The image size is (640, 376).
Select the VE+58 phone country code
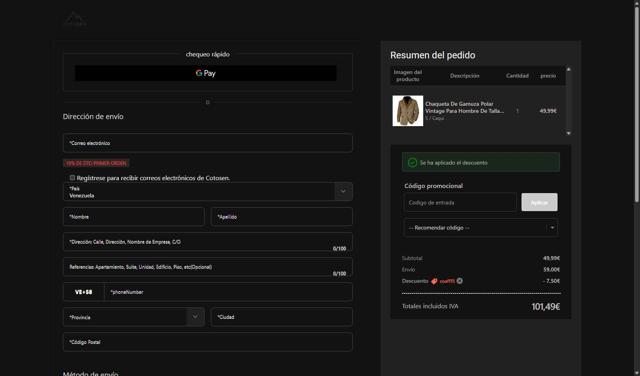click(84, 292)
